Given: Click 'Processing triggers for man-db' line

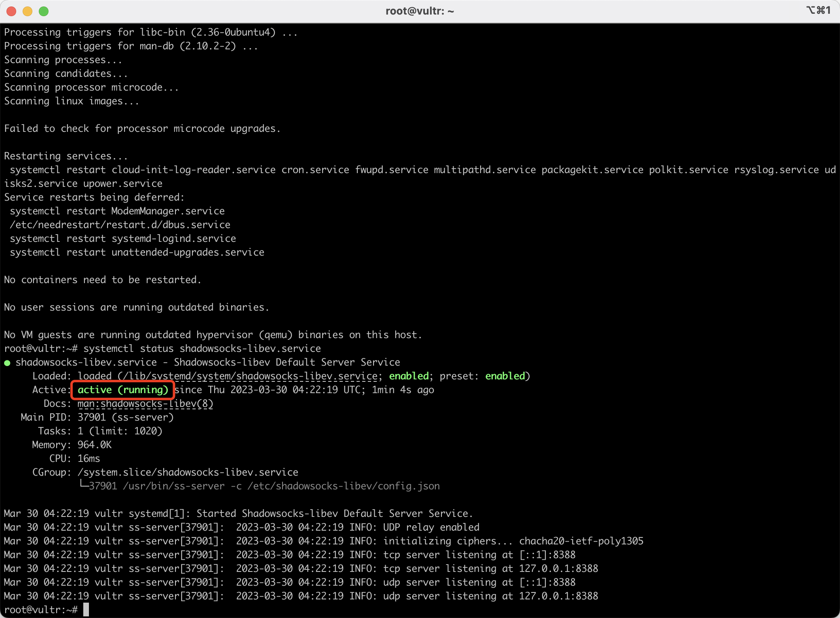Looking at the screenshot, I should [131, 46].
